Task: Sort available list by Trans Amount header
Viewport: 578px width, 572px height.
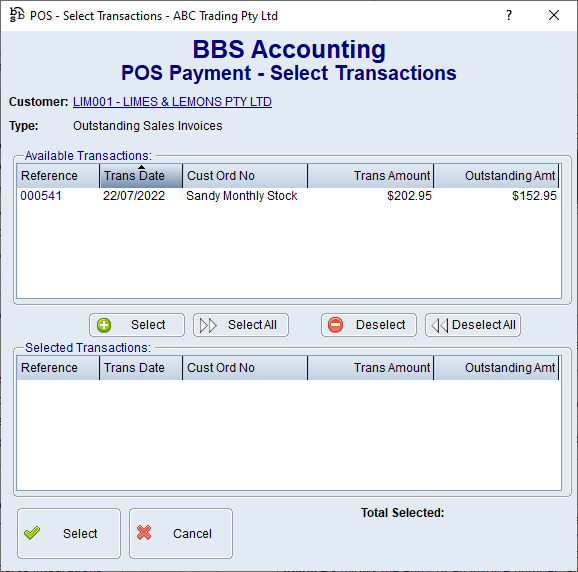Action: point(371,176)
